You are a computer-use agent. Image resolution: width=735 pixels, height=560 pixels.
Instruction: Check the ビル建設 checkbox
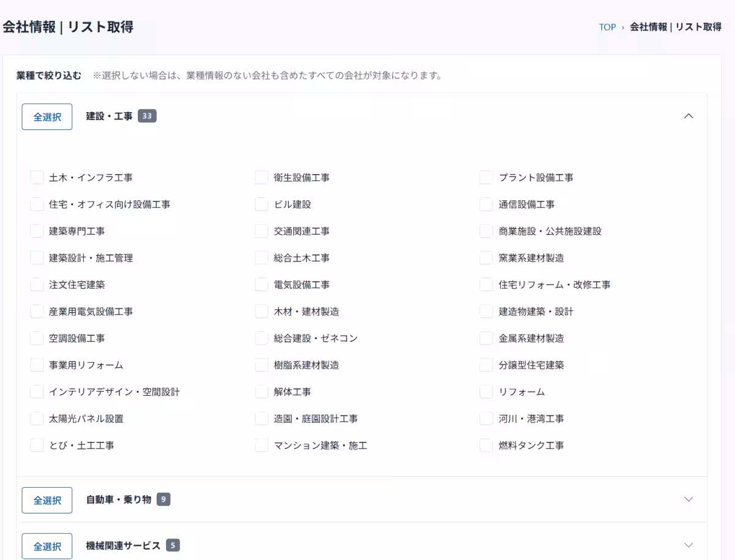click(261, 204)
